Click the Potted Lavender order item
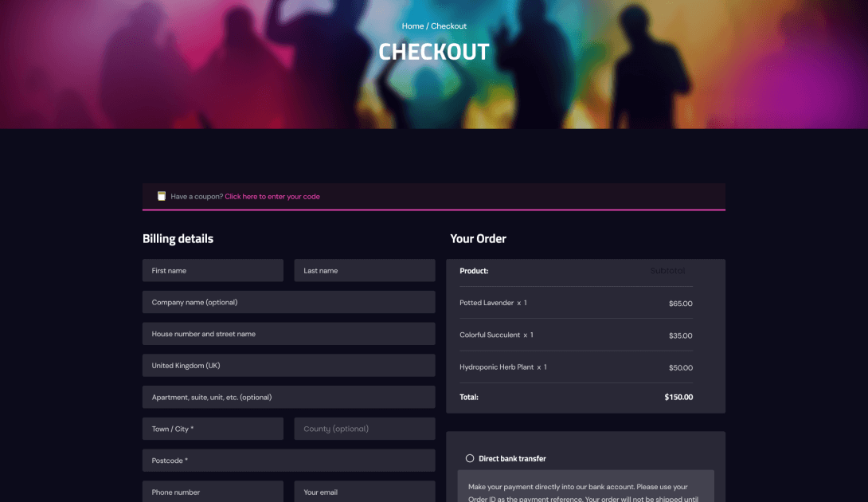868x502 pixels. click(487, 303)
